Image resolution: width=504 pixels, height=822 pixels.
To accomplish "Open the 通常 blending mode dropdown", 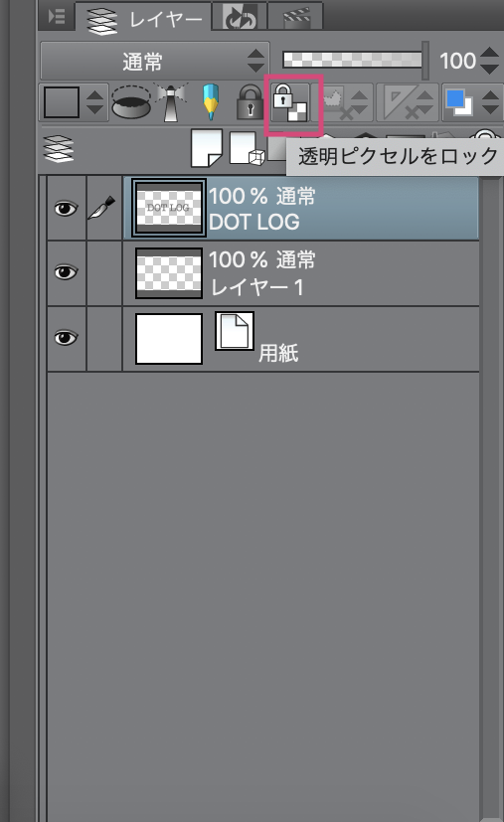I will pyautogui.click(x=155, y=61).
